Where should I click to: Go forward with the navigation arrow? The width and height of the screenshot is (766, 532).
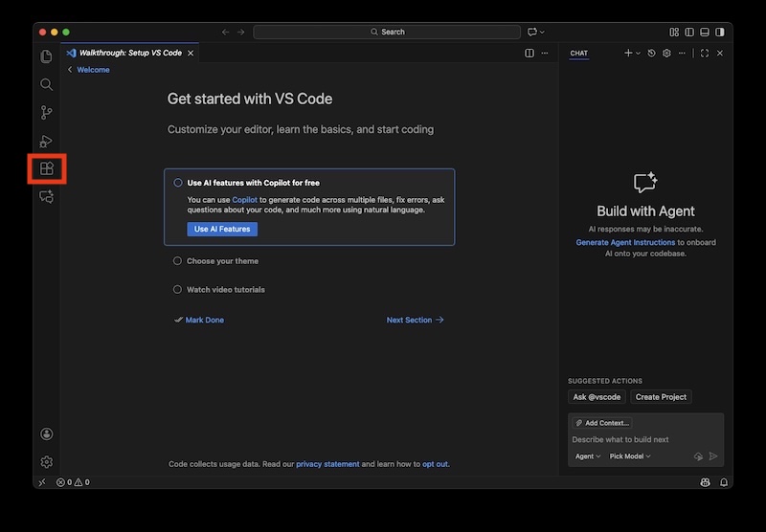(x=241, y=32)
